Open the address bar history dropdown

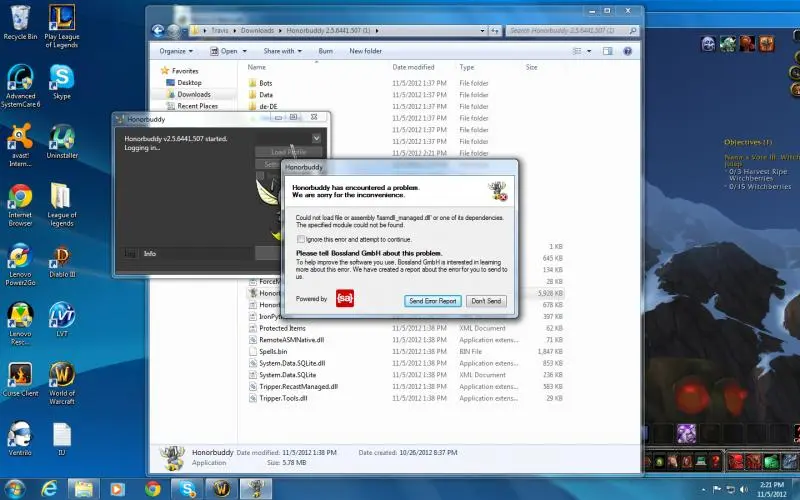[x=482, y=31]
